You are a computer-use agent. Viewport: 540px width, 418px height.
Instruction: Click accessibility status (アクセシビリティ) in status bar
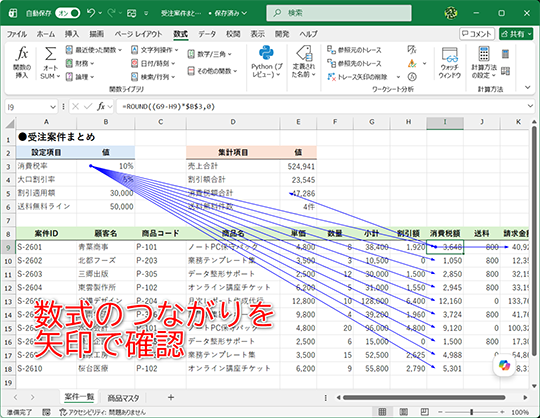tap(102, 412)
